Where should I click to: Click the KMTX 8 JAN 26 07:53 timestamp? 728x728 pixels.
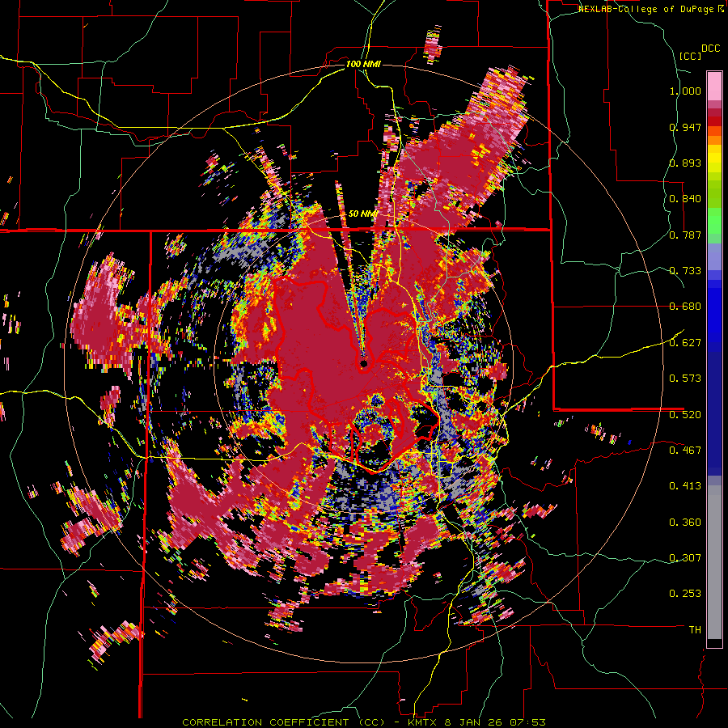476,722
